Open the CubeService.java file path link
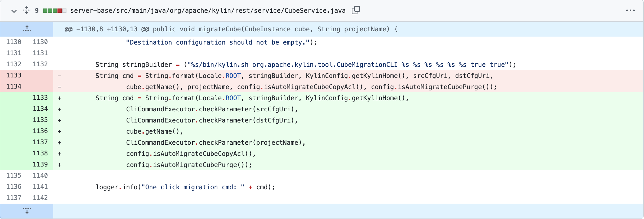 click(x=208, y=11)
